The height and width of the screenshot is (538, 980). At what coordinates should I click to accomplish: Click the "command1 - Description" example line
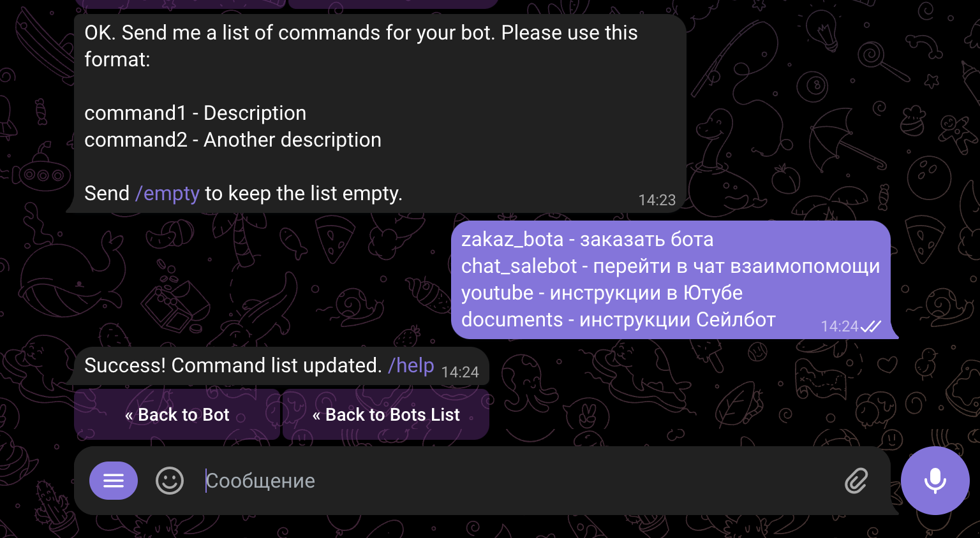(x=195, y=113)
